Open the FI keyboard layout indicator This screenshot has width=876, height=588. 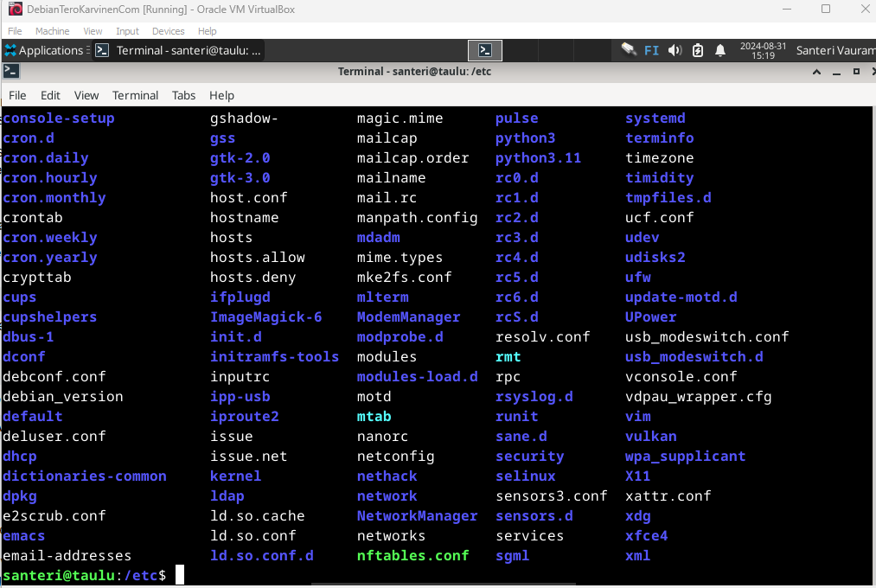[x=652, y=50]
